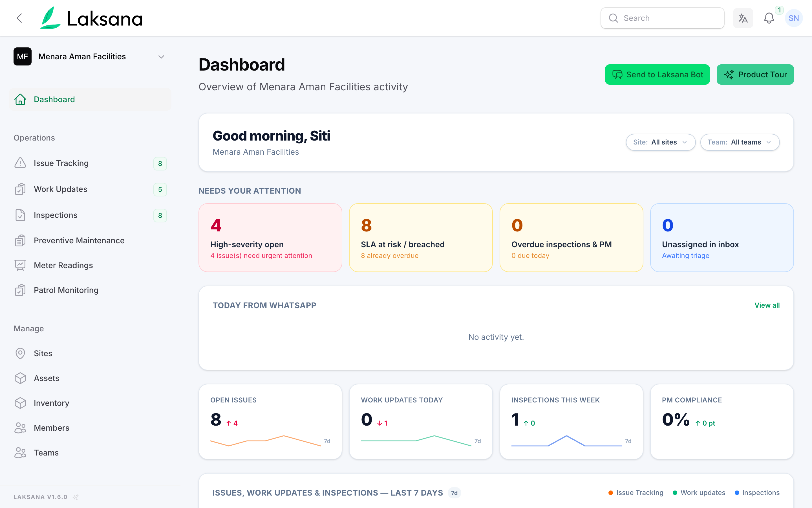Start the Product Tour
The width and height of the screenshot is (812, 508).
click(755, 75)
